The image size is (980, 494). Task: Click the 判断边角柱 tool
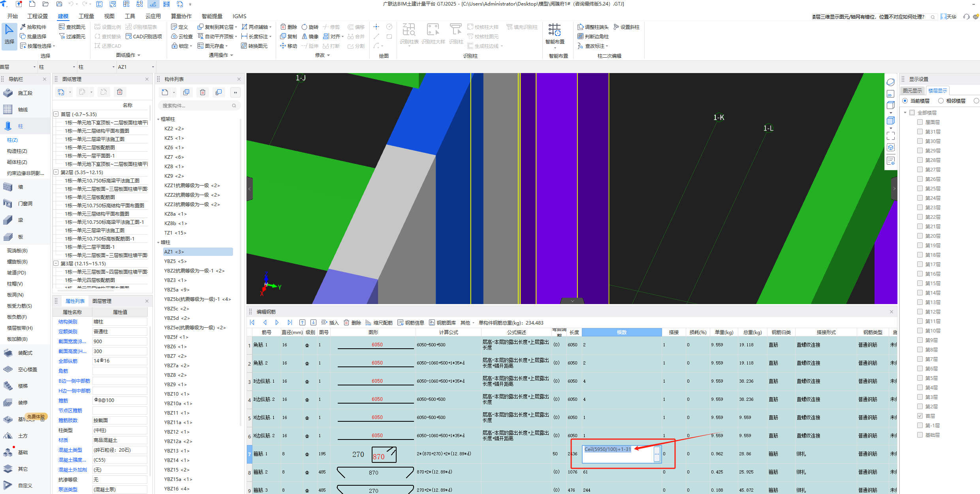click(593, 36)
